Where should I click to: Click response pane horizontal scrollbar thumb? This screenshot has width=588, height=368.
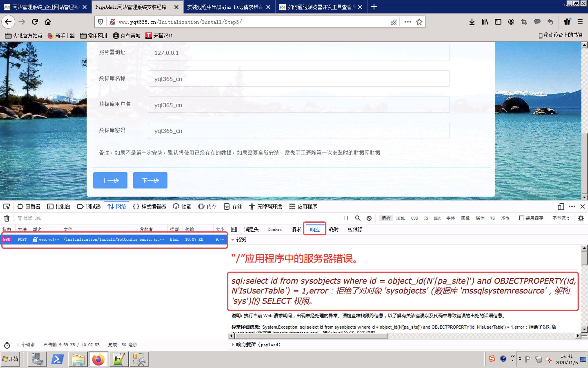click(311, 336)
